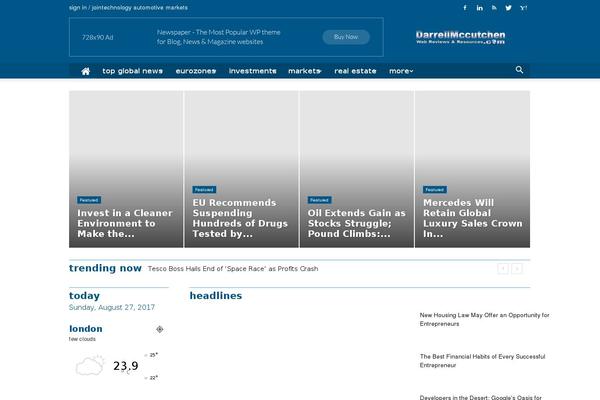The width and height of the screenshot is (600, 400).
Task: Open trending Tesco Boss Hails story
Action: (x=233, y=269)
